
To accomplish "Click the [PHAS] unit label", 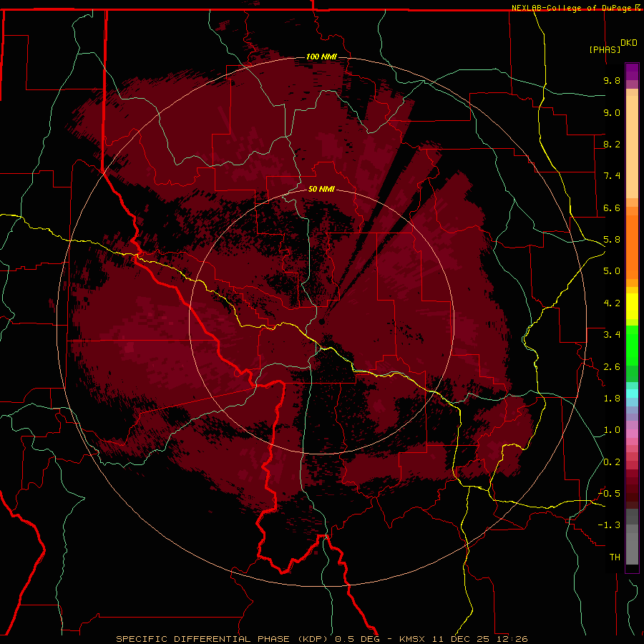I will pyautogui.click(x=605, y=49).
